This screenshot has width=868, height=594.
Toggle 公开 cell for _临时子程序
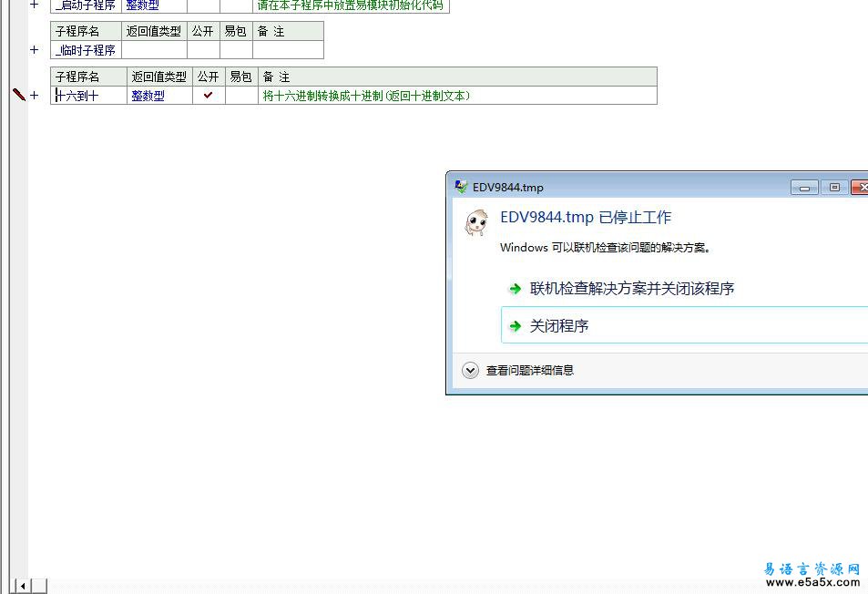pos(203,50)
